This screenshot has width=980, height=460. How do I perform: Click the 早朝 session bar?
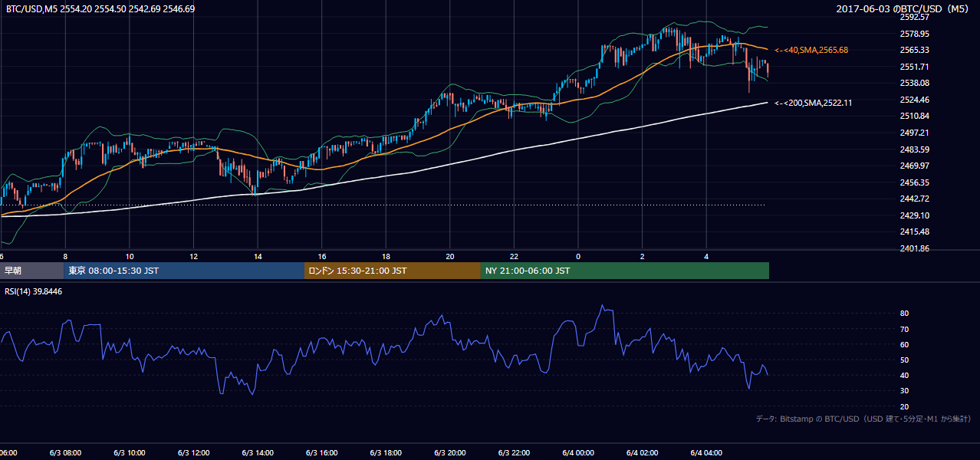31,271
